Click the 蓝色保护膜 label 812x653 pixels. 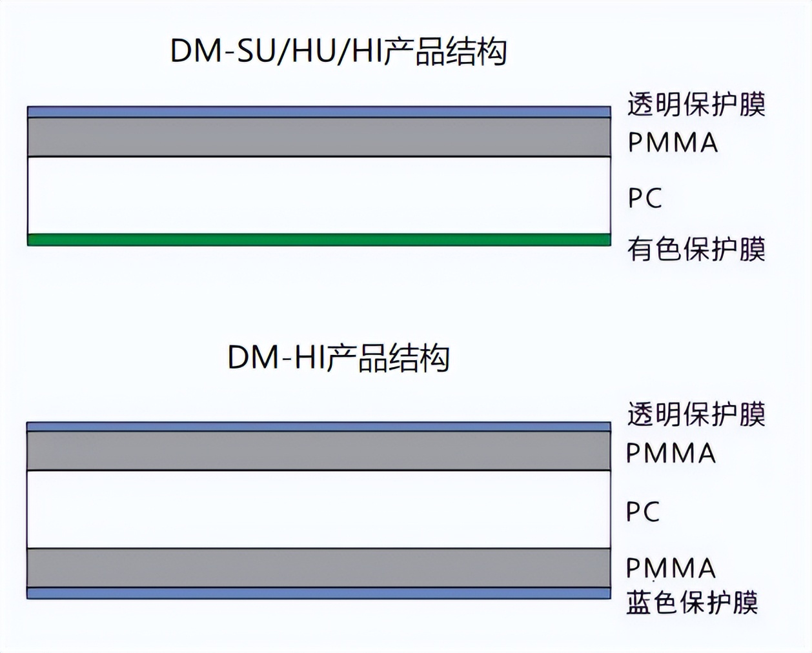[692, 603]
